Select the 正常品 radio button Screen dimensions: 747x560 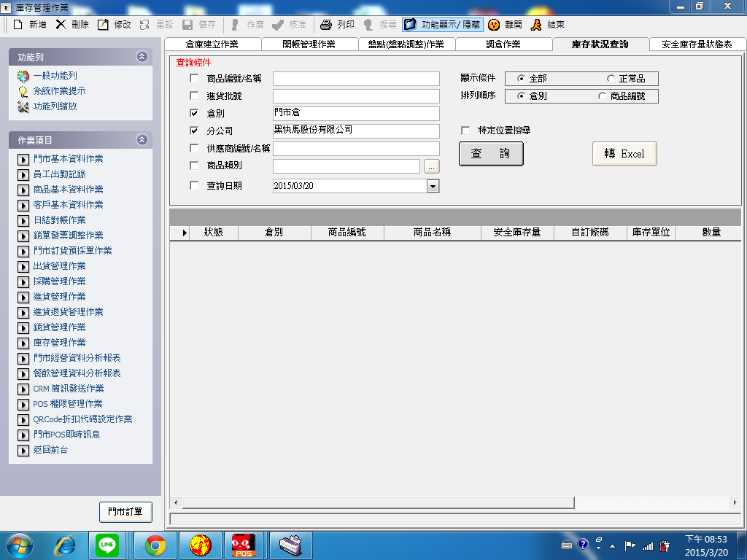pyautogui.click(x=611, y=79)
